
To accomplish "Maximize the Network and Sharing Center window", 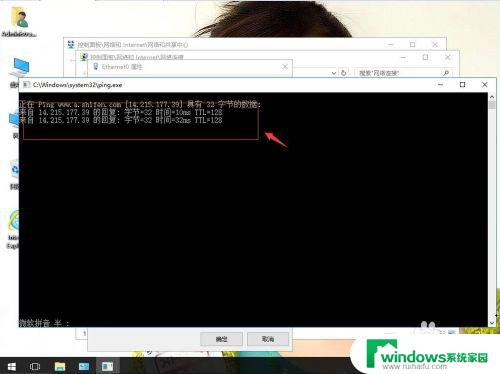I will pyautogui.click(x=412, y=44).
